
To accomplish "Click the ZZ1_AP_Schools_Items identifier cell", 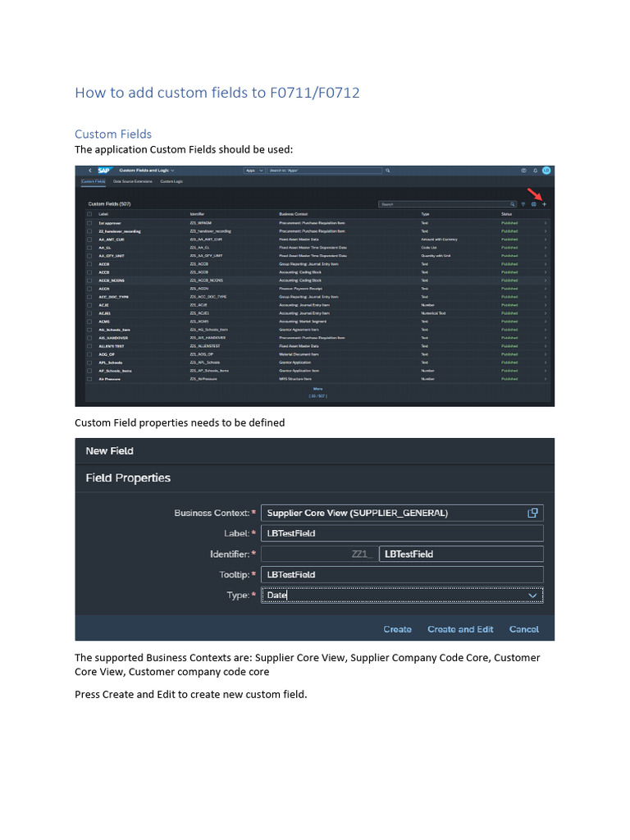I will point(209,371).
